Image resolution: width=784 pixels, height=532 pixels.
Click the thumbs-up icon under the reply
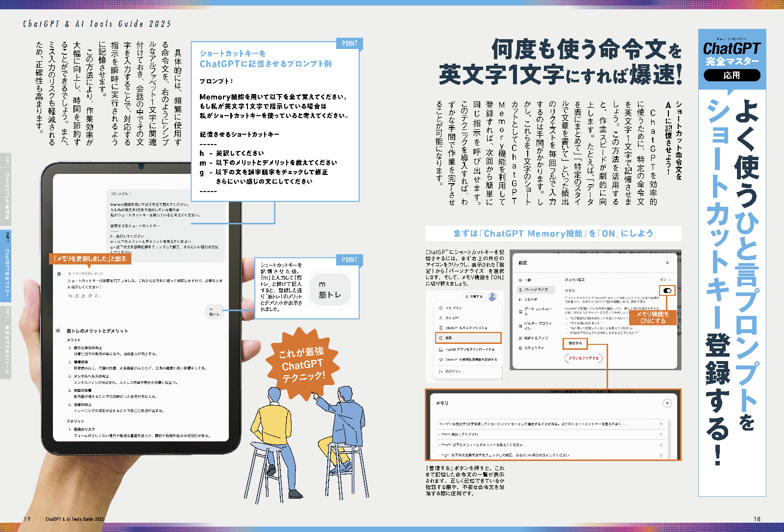tap(83, 296)
